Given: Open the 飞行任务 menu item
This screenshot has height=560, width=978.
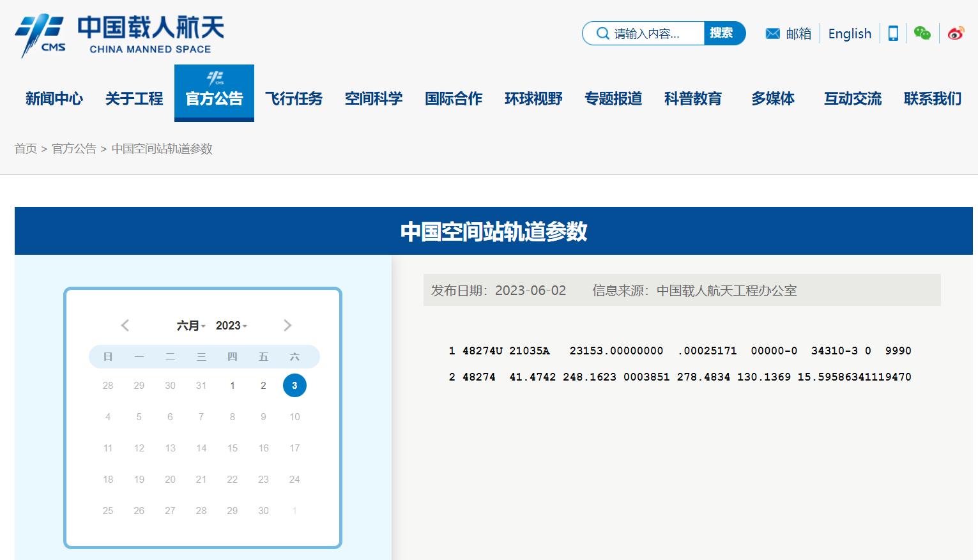Looking at the screenshot, I should tap(294, 99).
